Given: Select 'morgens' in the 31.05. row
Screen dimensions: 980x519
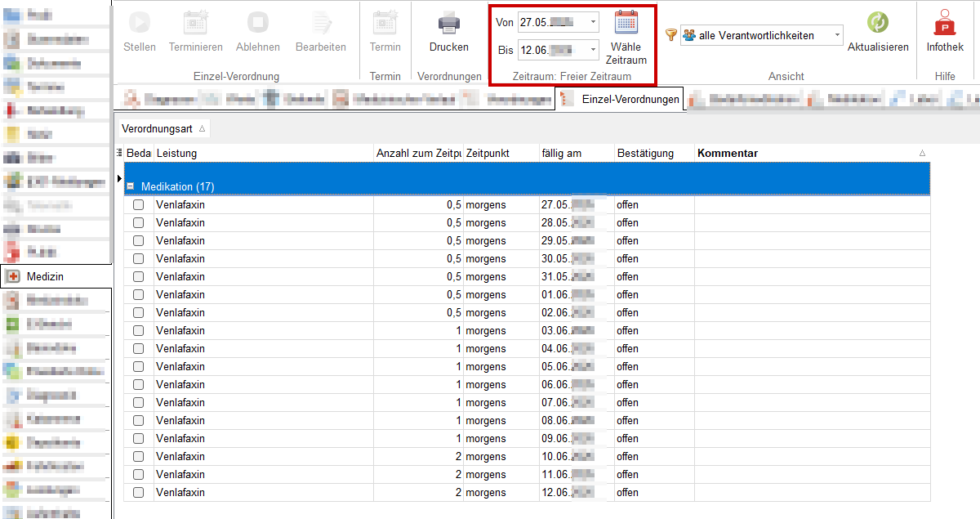Looking at the screenshot, I should pyautogui.click(x=486, y=277).
